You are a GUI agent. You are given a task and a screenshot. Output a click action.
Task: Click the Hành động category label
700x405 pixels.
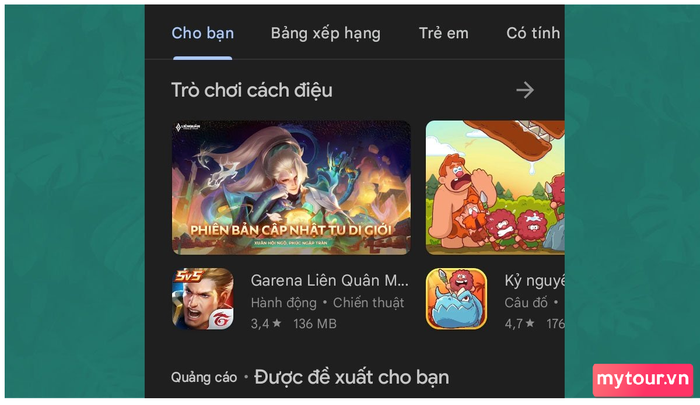pos(283,303)
